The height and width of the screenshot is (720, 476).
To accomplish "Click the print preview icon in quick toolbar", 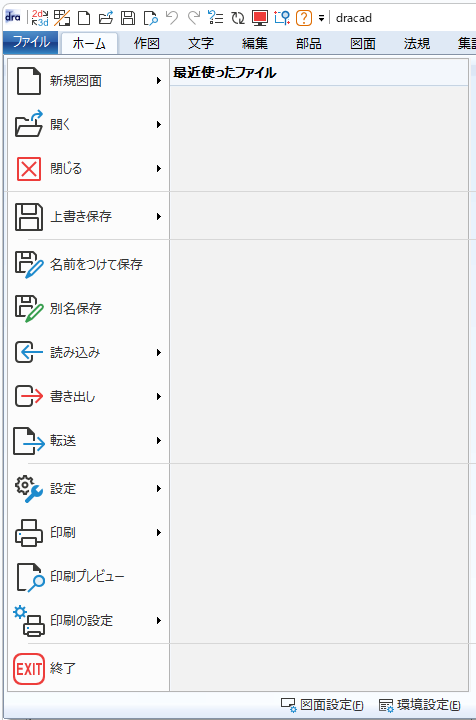I will (x=151, y=18).
